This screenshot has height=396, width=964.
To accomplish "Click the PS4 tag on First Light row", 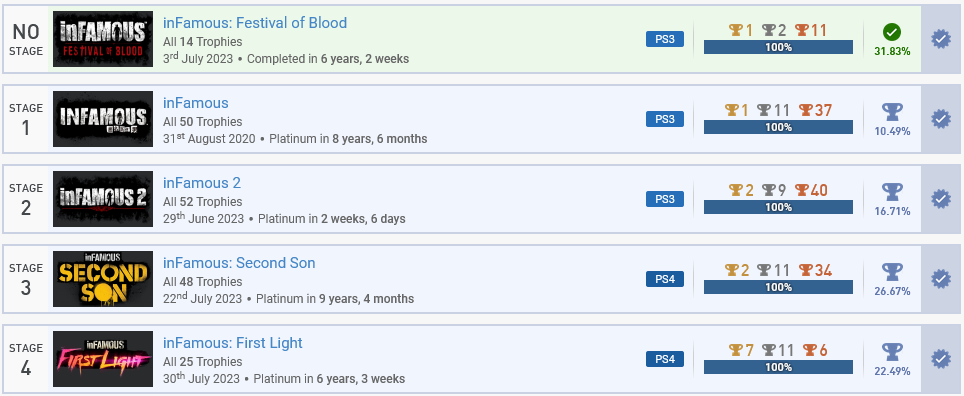I will pos(665,359).
